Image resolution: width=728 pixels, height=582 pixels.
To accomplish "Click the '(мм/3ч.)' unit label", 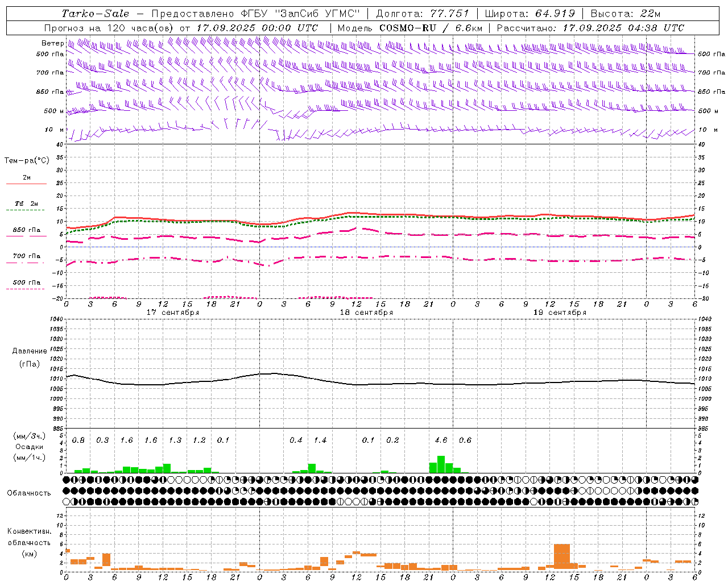I will click(29, 436).
